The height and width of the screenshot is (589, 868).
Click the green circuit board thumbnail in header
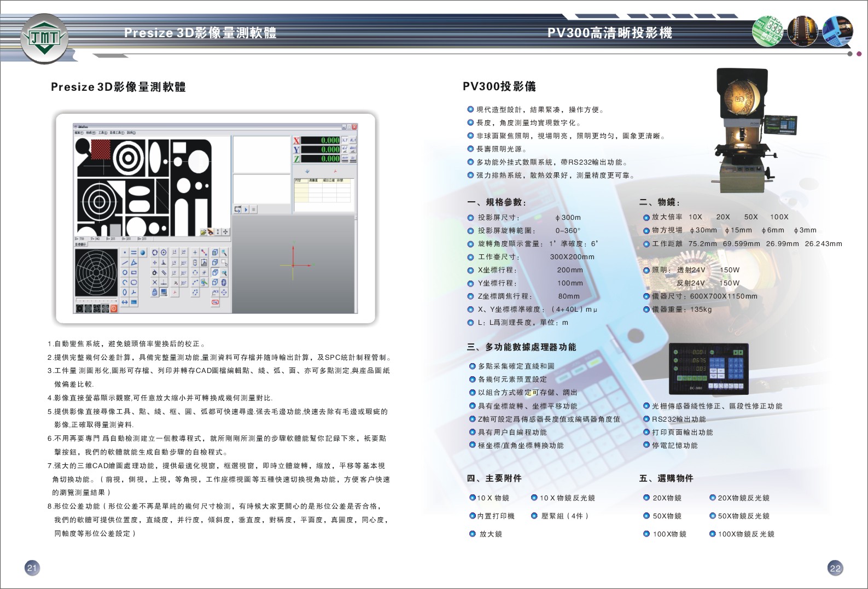pyautogui.click(x=767, y=31)
